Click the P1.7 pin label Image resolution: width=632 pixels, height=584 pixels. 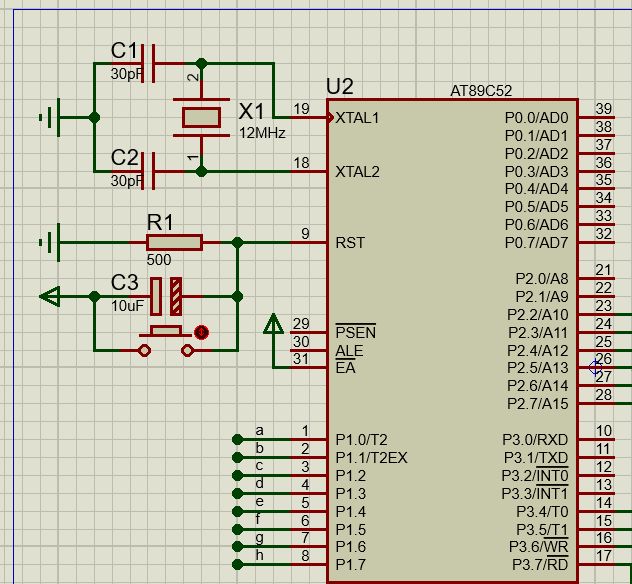click(351, 565)
